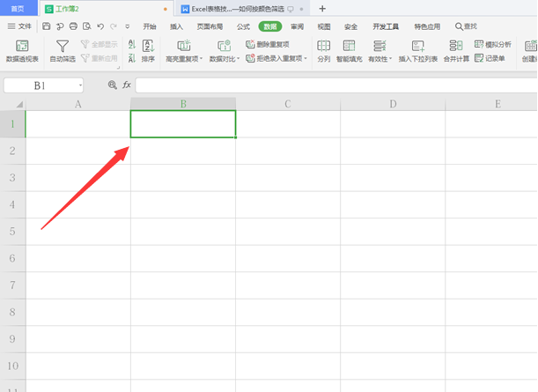Click the select-all corner triangle
This screenshot has width=538, height=392.
click(x=19, y=104)
